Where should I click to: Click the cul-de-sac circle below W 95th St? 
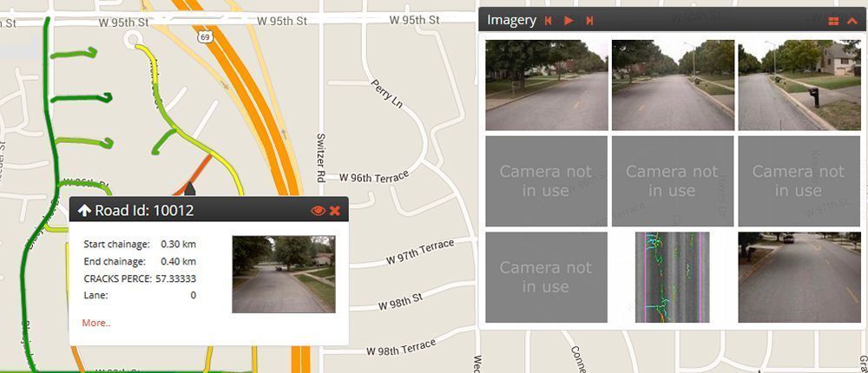(133, 40)
